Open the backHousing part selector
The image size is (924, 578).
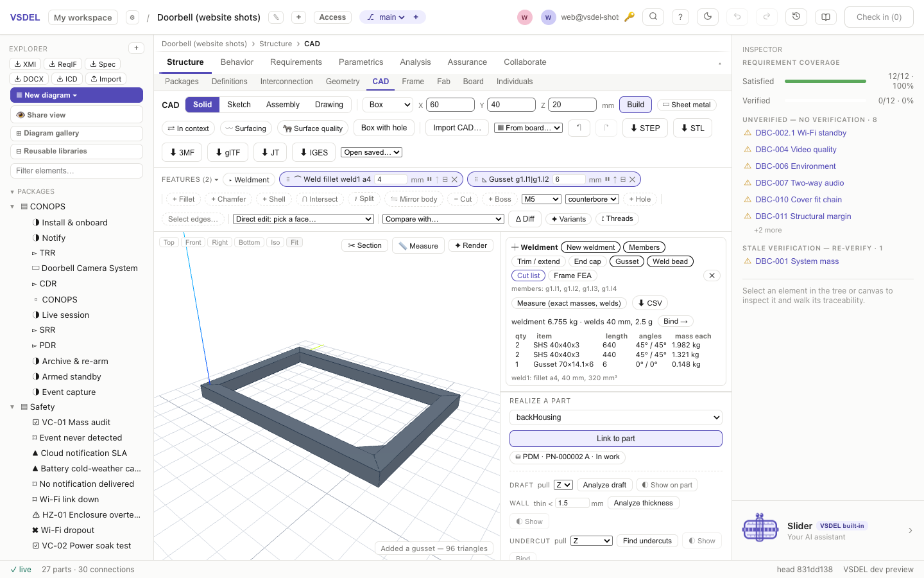616,417
